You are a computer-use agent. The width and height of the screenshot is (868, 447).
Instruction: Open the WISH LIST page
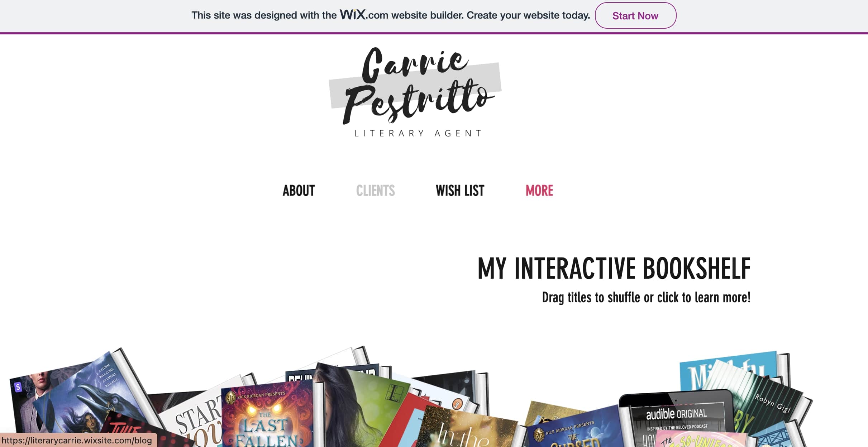(x=460, y=191)
